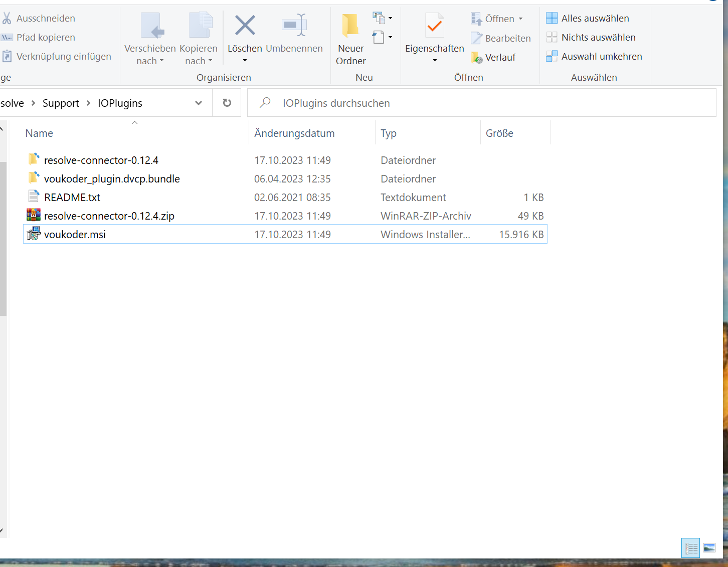Click the refresh button beside address bar
Viewport: 728px width, 567px height.
[227, 103]
